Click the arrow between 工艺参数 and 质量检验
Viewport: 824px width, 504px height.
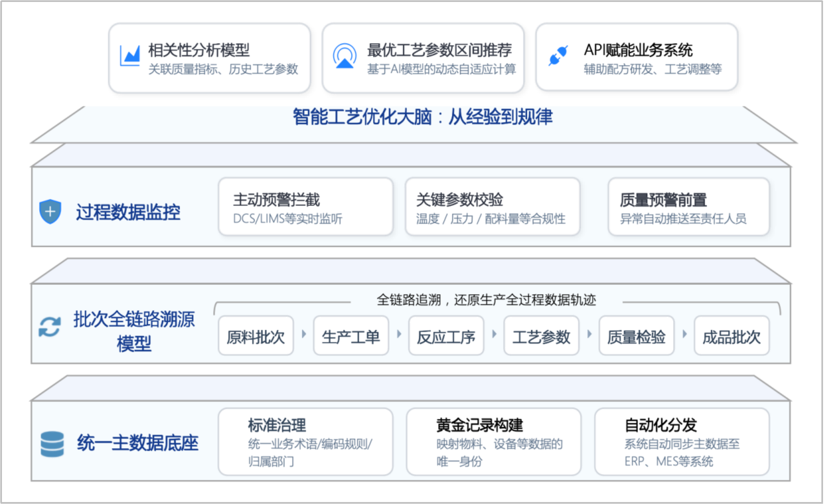(x=589, y=335)
